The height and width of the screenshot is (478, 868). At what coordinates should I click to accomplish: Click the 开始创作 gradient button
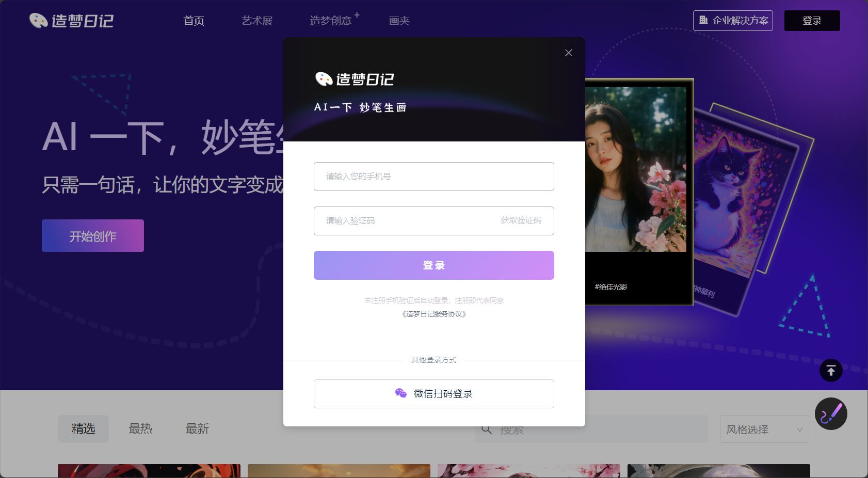pos(93,236)
